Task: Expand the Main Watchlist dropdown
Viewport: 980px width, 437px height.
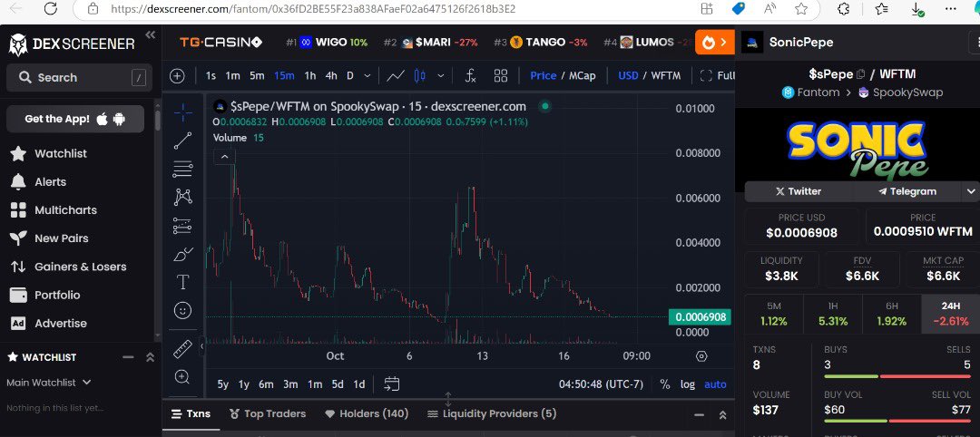Action: click(x=49, y=382)
